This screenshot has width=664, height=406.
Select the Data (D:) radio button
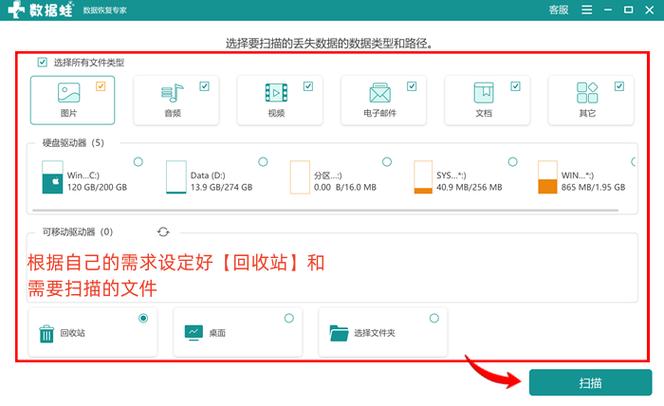263,162
